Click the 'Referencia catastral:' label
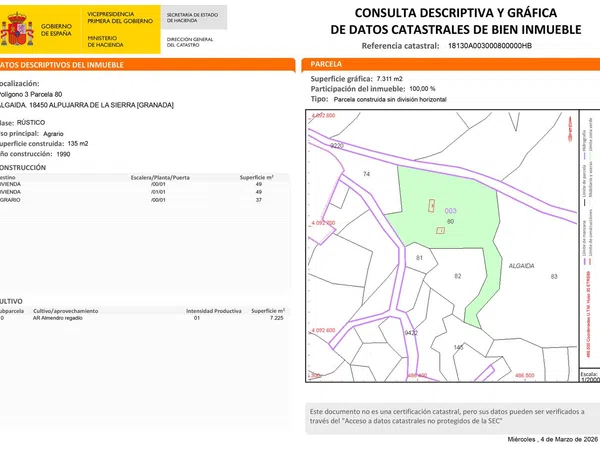This screenshot has width=600, height=450. pos(400,46)
